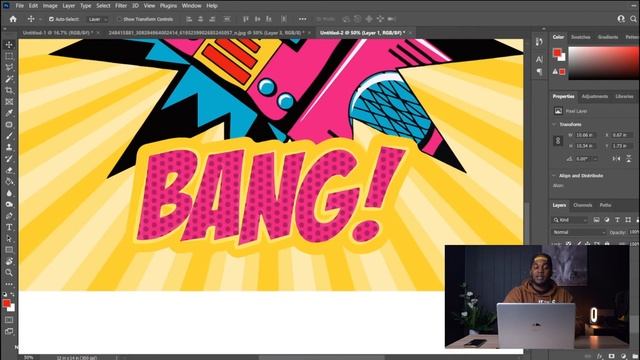The image size is (640, 360).
Task: Toggle the pixel layer filter icon
Action: (x=596, y=220)
